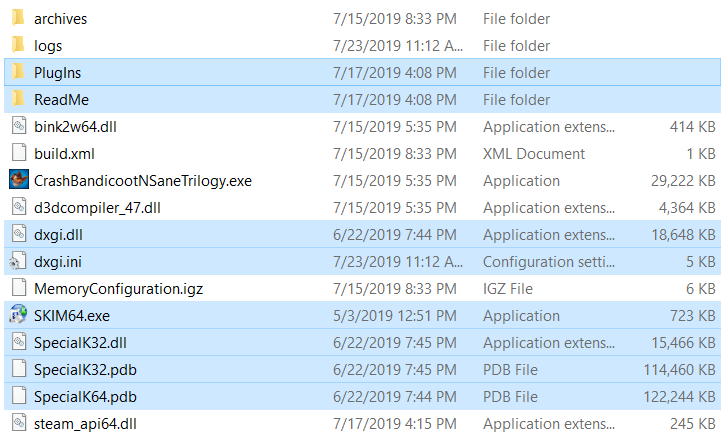
Task: Select the steam_api64.dll file name
Action: pos(85,424)
